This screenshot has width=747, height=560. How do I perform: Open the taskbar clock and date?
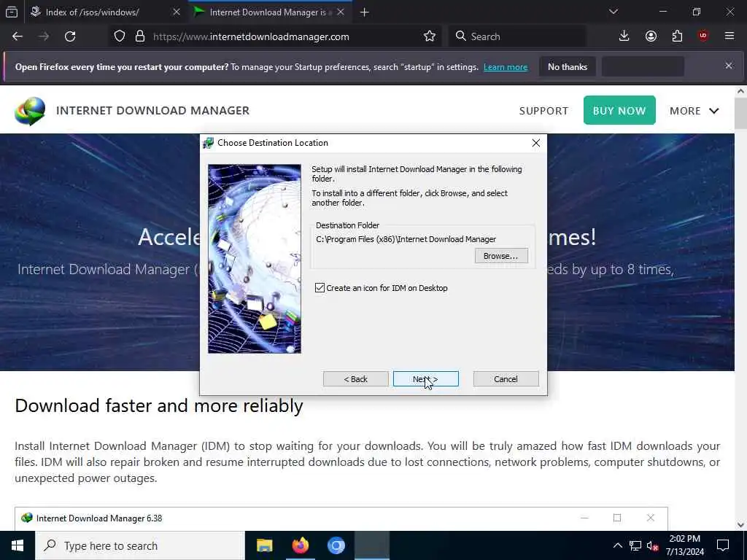(684, 545)
